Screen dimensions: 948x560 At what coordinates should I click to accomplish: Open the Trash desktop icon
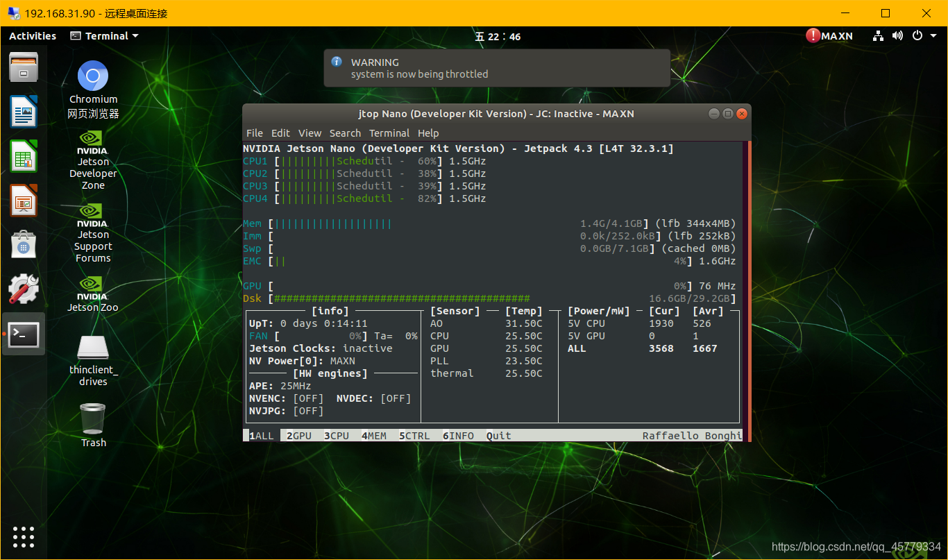click(x=93, y=425)
